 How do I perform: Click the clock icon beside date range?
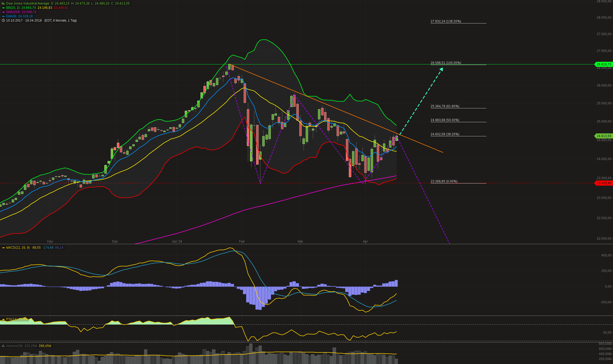click(x=3, y=21)
